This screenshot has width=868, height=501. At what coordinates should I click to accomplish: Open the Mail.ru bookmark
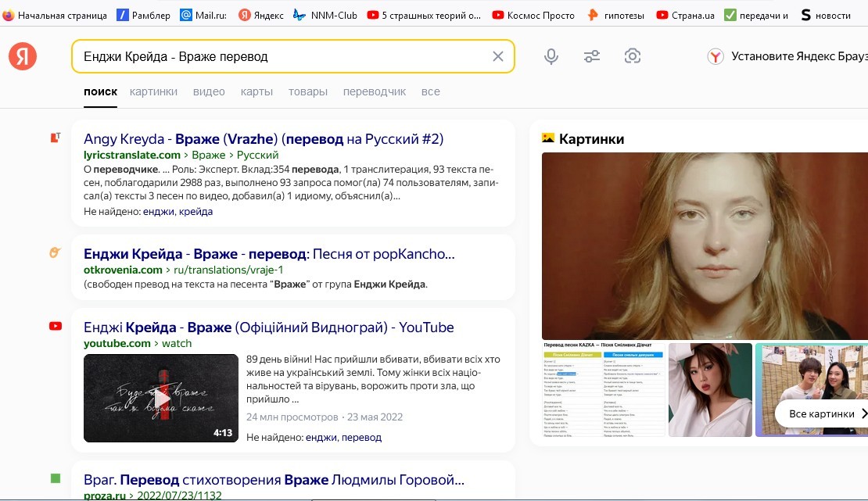(203, 15)
